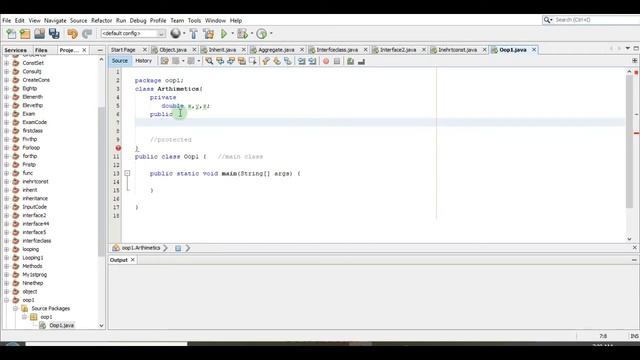The height and width of the screenshot is (360, 640).
Task: Click the browser globe icon in the toolbar
Action: tap(176, 33)
